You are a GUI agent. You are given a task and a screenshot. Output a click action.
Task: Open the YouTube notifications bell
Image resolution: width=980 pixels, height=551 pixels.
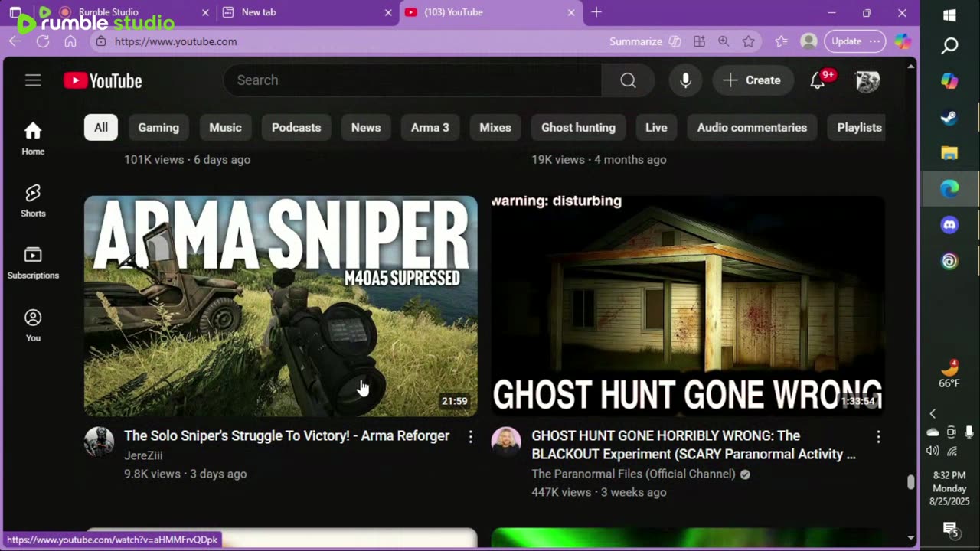[x=818, y=80]
